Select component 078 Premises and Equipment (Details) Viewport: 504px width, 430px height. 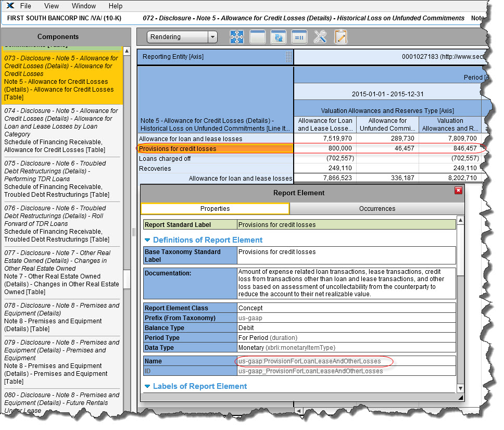click(x=62, y=317)
